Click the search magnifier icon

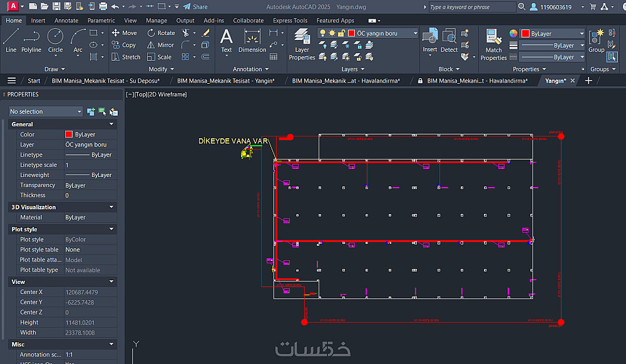(521, 7)
